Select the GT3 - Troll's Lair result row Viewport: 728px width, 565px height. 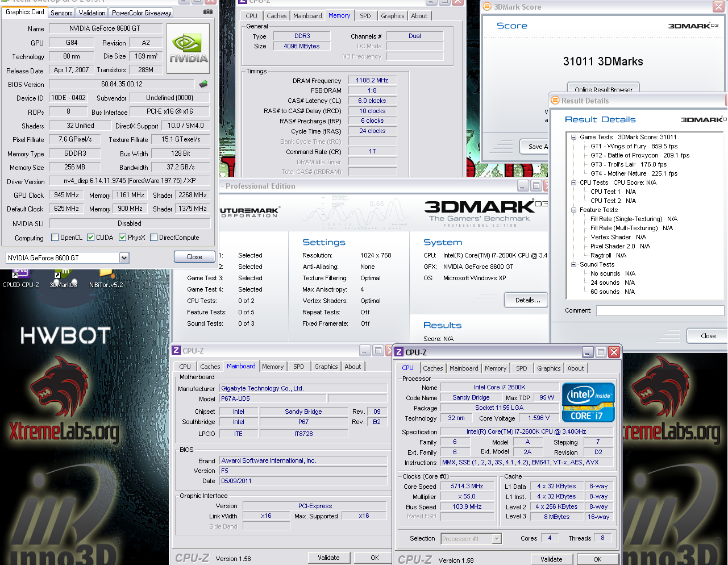629,164
